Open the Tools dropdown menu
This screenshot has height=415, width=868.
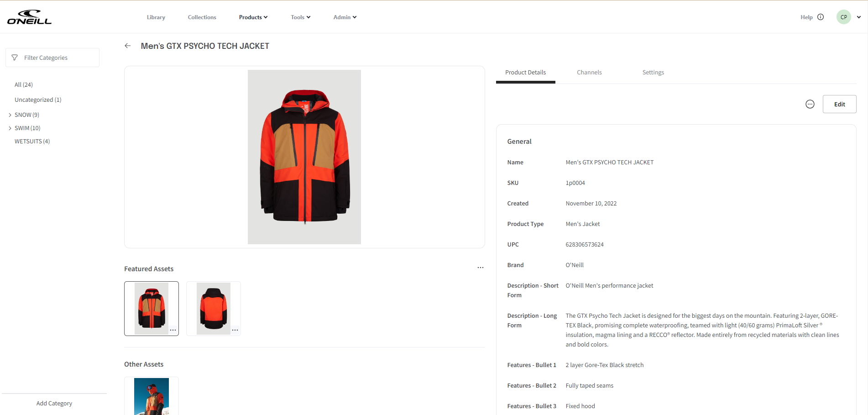[301, 17]
